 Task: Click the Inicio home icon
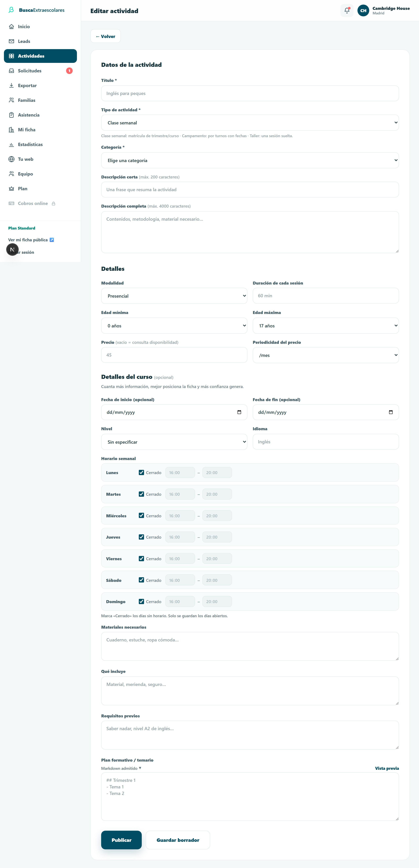(11, 27)
